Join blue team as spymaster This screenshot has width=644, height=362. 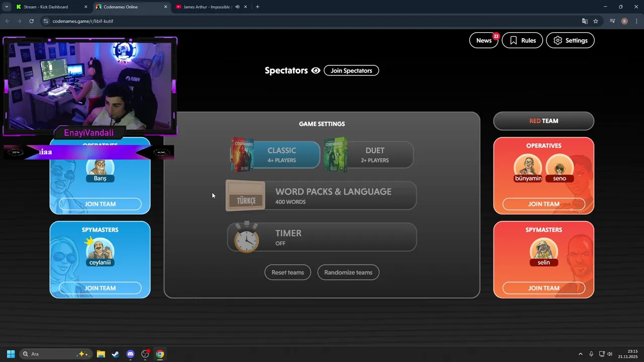(100, 288)
